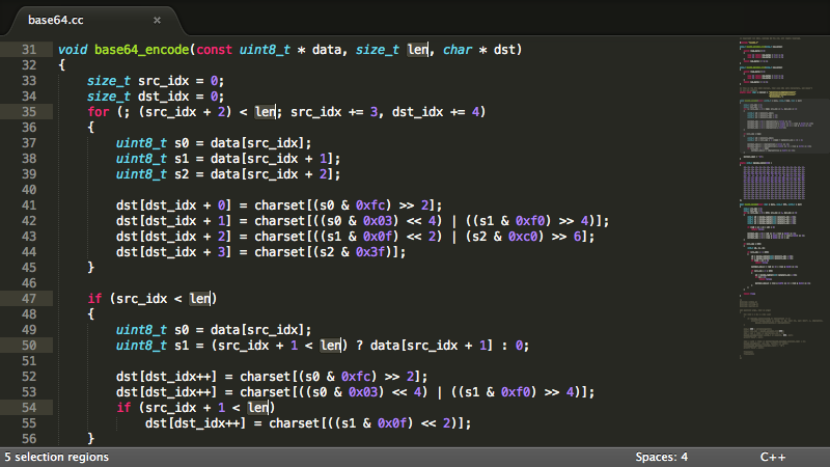Click 's2' variable on line 39
831x468 pixels.
pyautogui.click(x=181, y=174)
